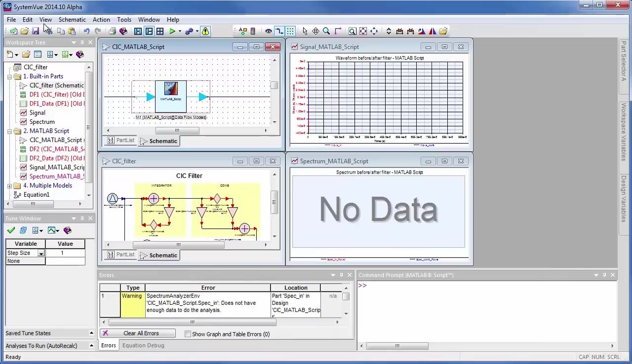
Task: Click horizontal scrollbar in CIC_MATLAB_Script window
Action: click(x=177, y=131)
